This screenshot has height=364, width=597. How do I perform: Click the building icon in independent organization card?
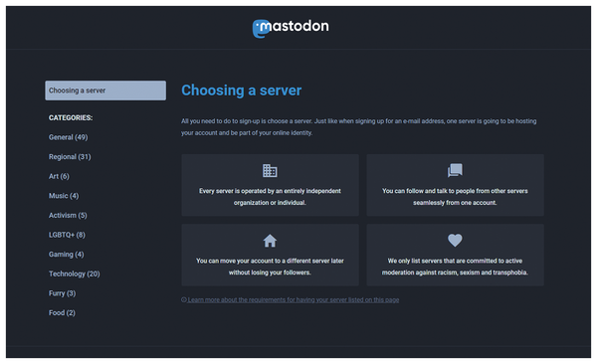point(270,171)
